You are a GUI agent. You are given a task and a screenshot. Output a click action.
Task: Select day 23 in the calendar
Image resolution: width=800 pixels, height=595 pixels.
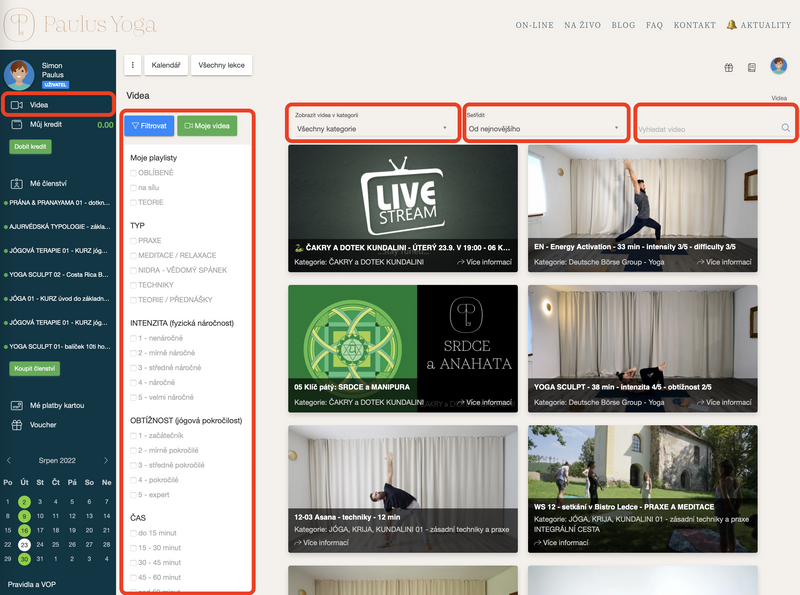[24, 544]
